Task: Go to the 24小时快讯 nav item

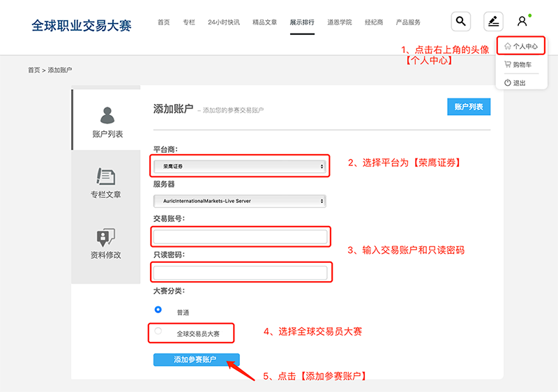Action: [x=223, y=22]
